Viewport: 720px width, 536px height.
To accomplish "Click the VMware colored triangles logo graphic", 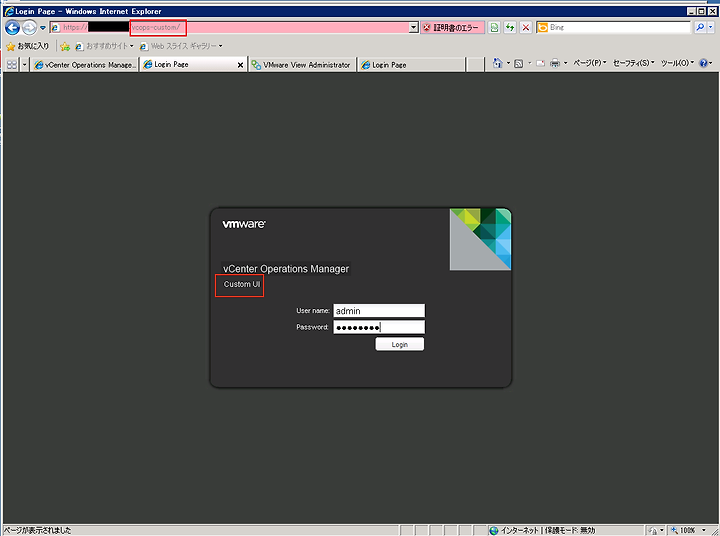I will point(480,239).
